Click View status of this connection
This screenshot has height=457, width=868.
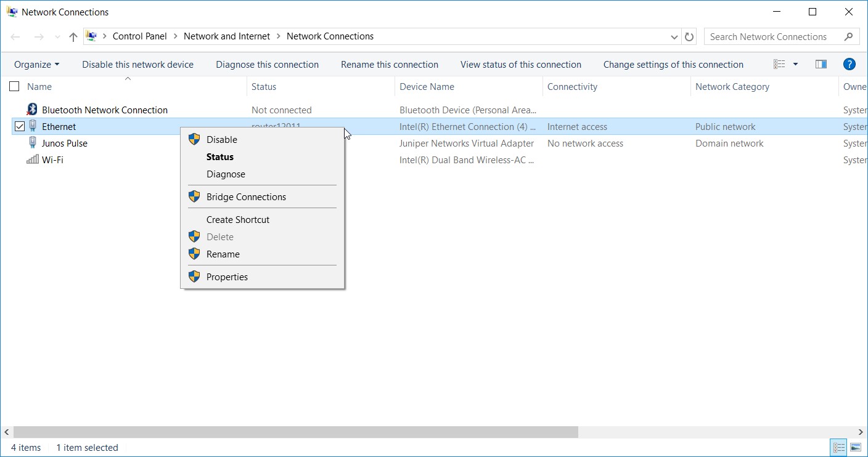click(521, 64)
